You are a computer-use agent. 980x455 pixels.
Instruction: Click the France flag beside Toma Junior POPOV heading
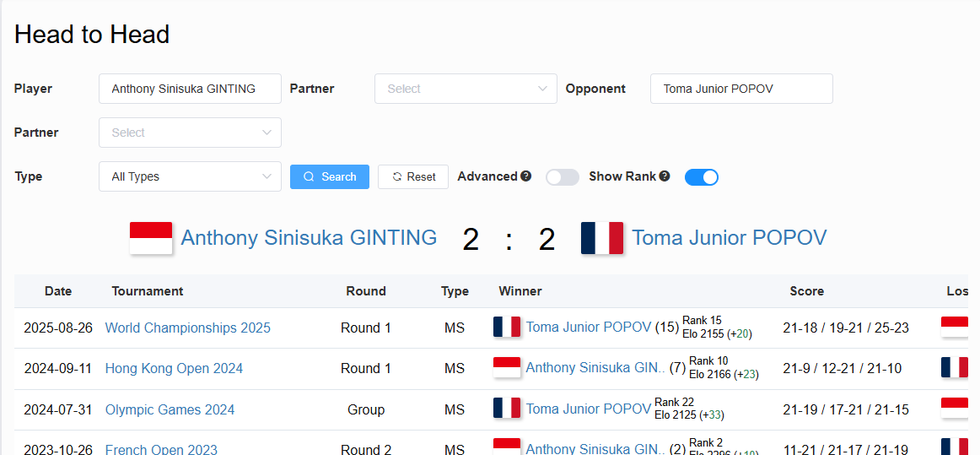point(602,238)
